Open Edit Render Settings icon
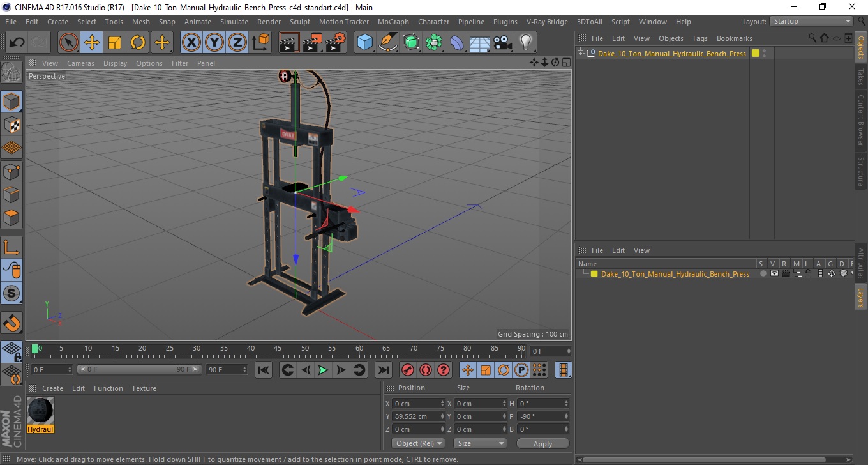Image resolution: width=868 pixels, height=465 pixels. pyautogui.click(x=336, y=43)
